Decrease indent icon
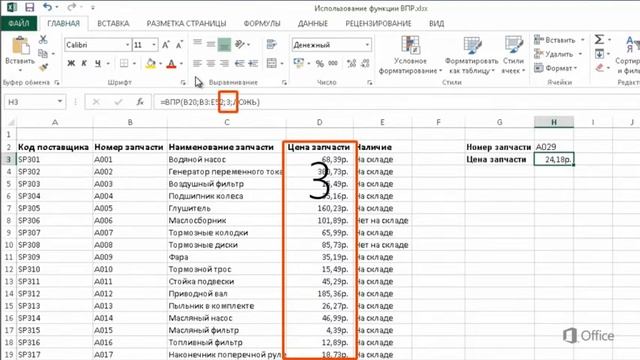 click(240, 63)
